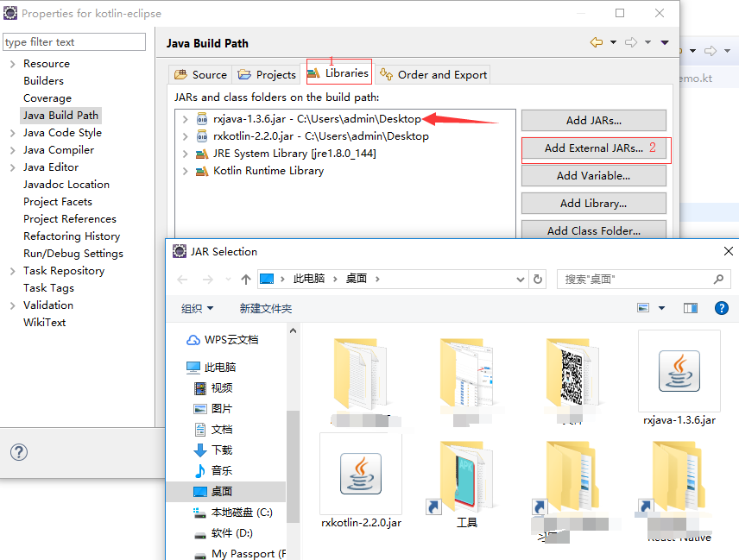This screenshot has height=560, width=739.
Task: Click the back arrow in Java Build Path header
Action: click(597, 42)
